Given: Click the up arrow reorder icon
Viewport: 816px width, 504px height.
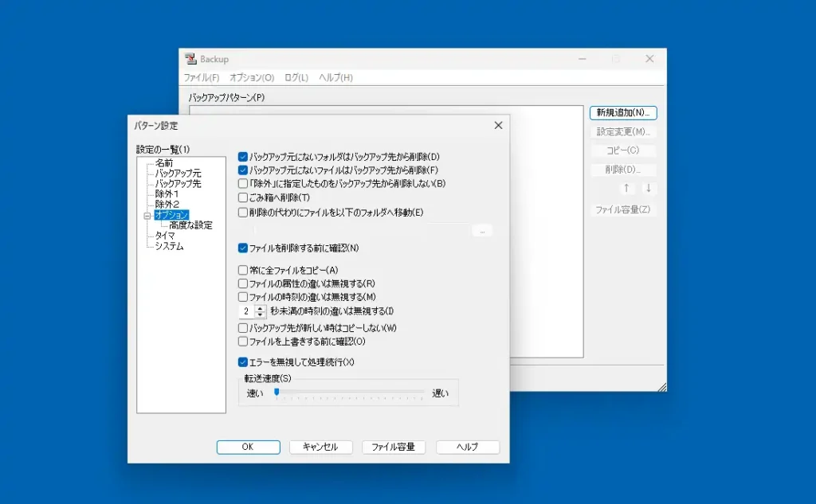Looking at the screenshot, I should (626, 189).
